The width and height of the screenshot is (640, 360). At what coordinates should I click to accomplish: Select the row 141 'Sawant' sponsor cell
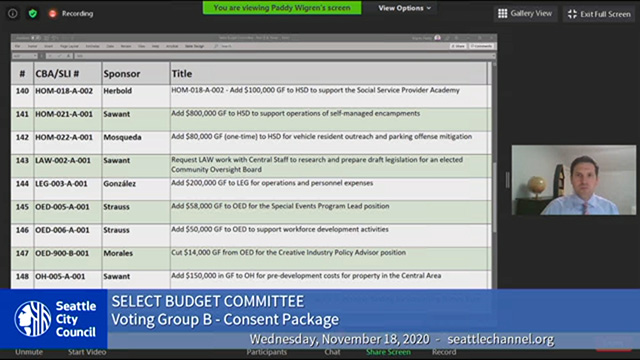tap(136, 120)
